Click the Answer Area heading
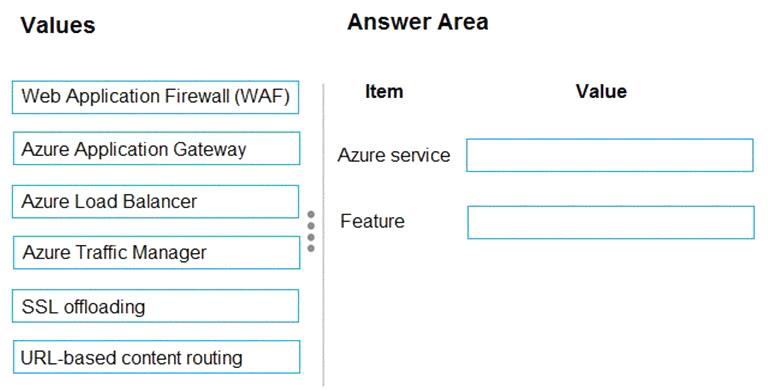Image resolution: width=768 pixels, height=390 pixels. coord(418,22)
